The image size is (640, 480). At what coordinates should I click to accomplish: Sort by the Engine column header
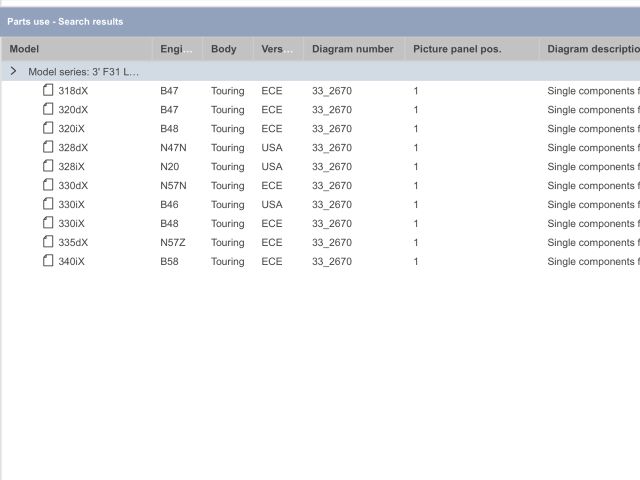[x=176, y=49]
